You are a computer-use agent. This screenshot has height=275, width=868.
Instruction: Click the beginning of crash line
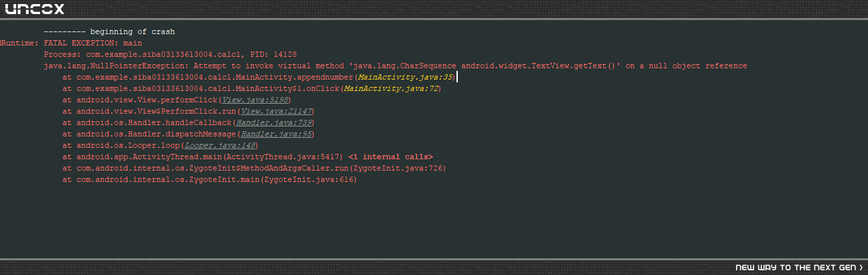(109, 32)
